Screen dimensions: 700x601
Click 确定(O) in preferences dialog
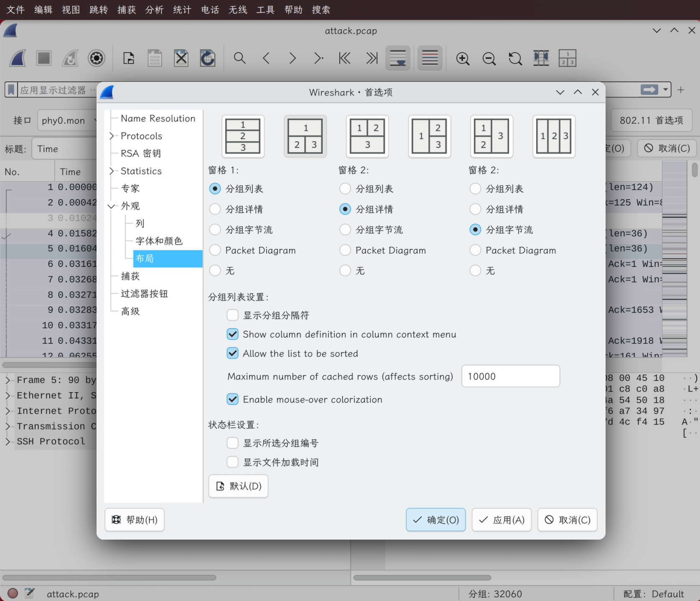(x=436, y=520)
